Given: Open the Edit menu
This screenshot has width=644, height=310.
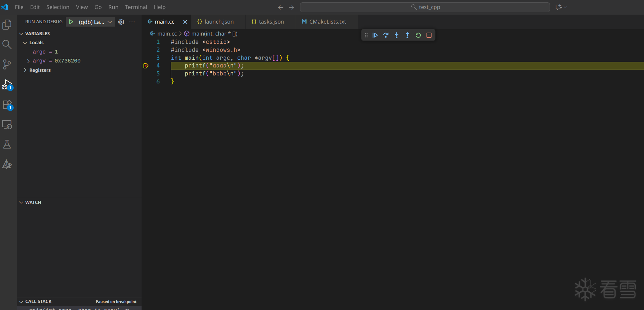Looking at the screenshot, I should point(35,7).
